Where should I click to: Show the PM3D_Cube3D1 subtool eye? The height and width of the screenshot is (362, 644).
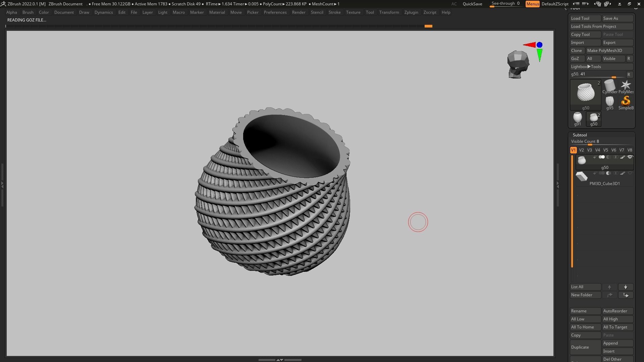click(x=630, y=173)
